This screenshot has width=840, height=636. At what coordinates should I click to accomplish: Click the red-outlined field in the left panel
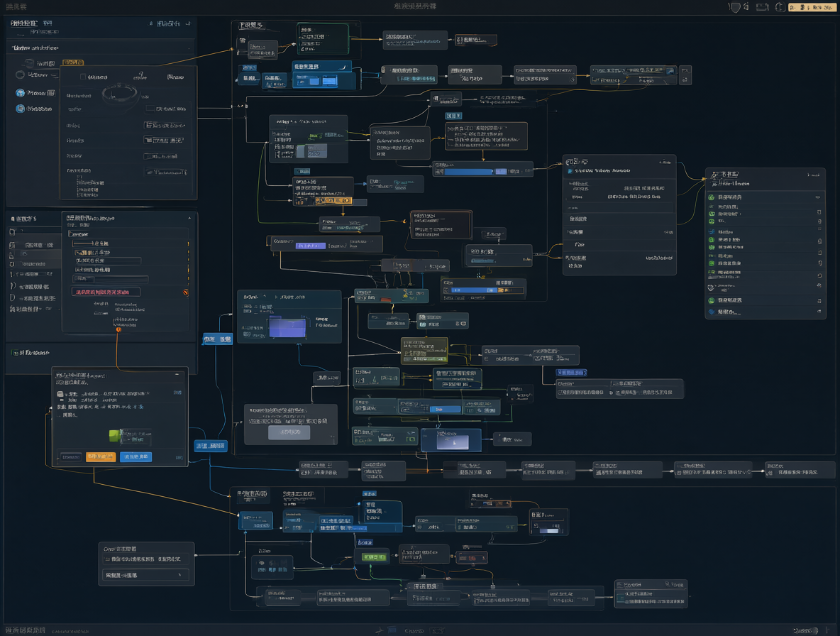(x=106, y=292)
